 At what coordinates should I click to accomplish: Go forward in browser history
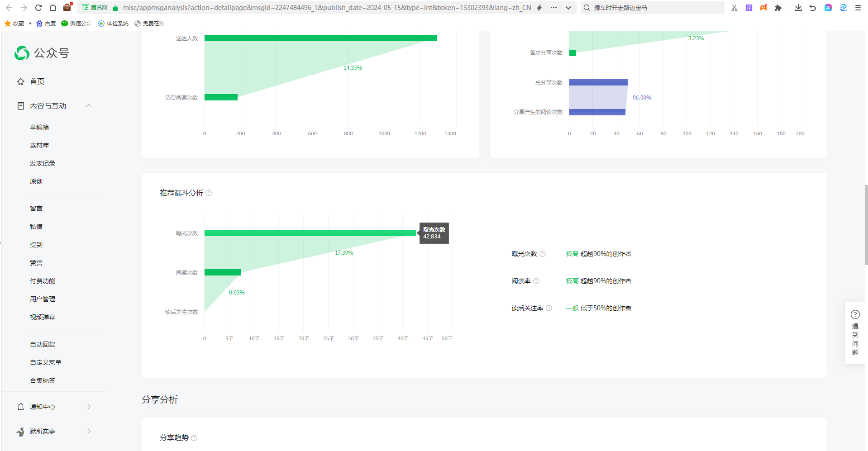24,8
